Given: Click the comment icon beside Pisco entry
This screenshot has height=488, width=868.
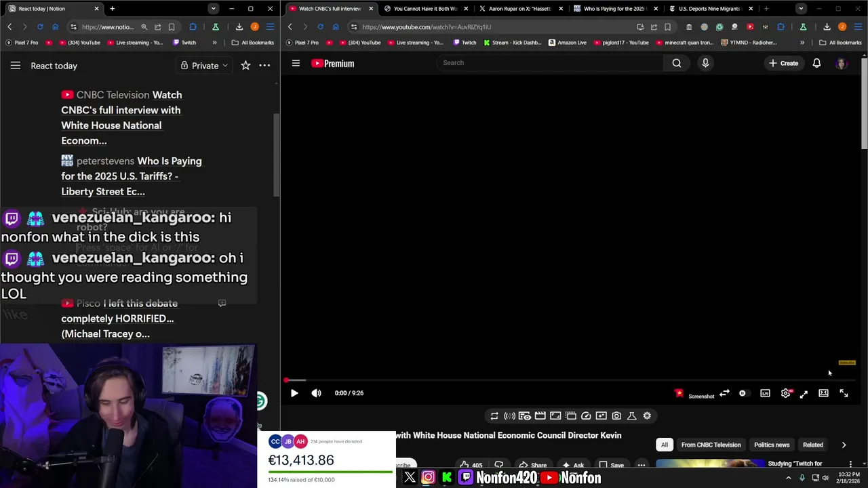Looking at the screenshot, I should (x=222, y=304).
